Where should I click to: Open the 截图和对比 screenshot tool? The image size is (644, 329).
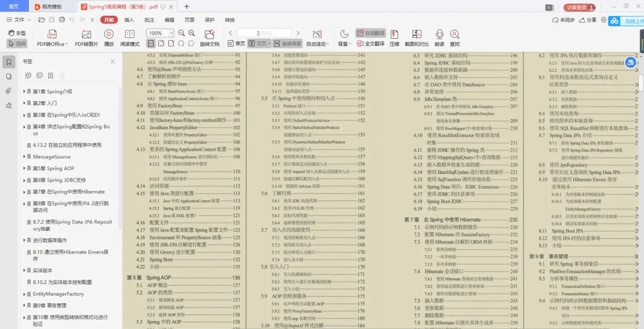[x=416, y=38]
